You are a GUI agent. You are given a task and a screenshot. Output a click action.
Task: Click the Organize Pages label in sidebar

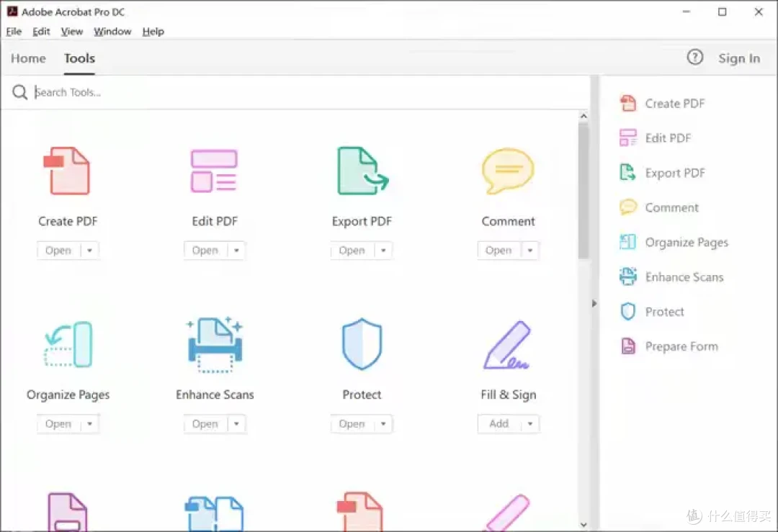pos(687,243)
